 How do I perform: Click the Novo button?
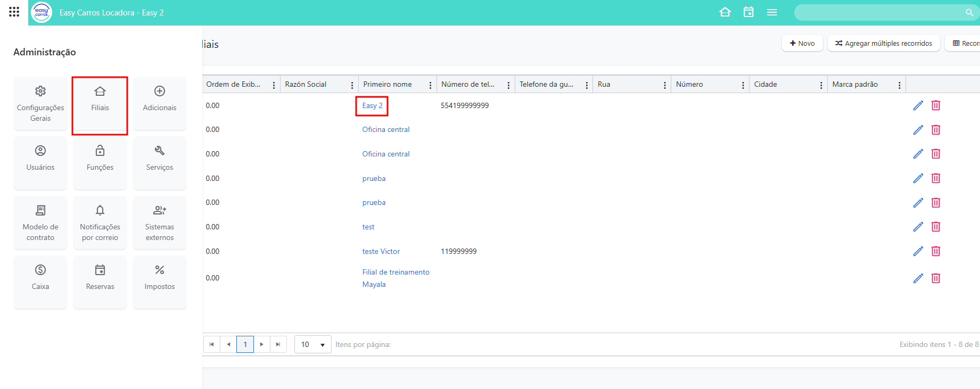(x=802, y=43)
